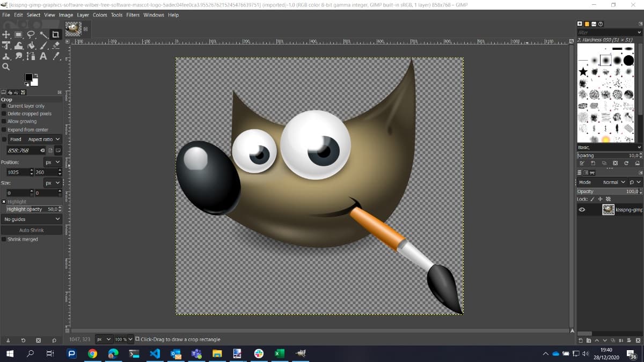
Task: Open the brush filter dropdown arrow
Action: (639, 33)
